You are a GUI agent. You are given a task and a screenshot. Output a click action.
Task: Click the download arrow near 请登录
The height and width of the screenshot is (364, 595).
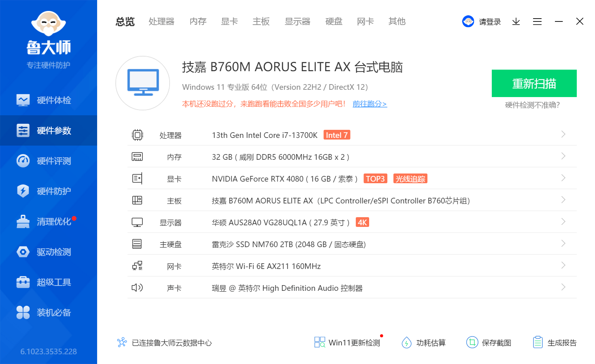[x=516, y=21]
